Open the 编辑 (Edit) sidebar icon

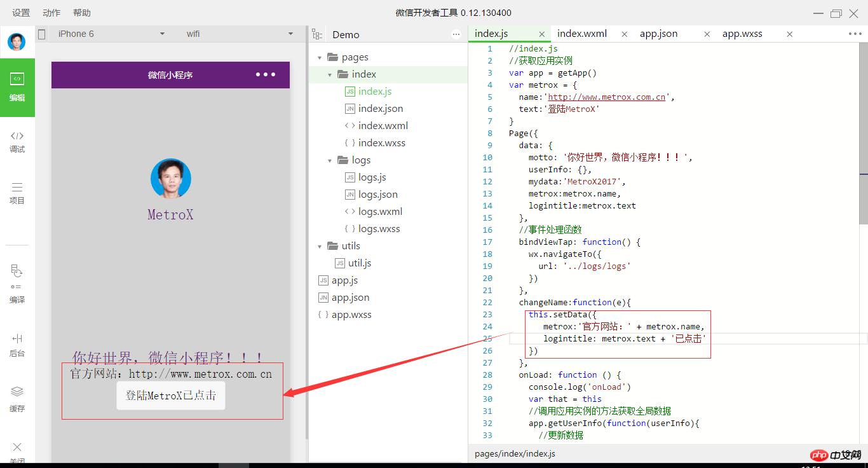coord(17,87)
